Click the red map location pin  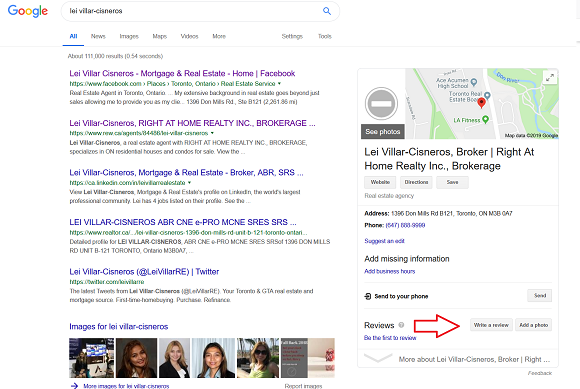pyautogui.click(x=481, y=103)
